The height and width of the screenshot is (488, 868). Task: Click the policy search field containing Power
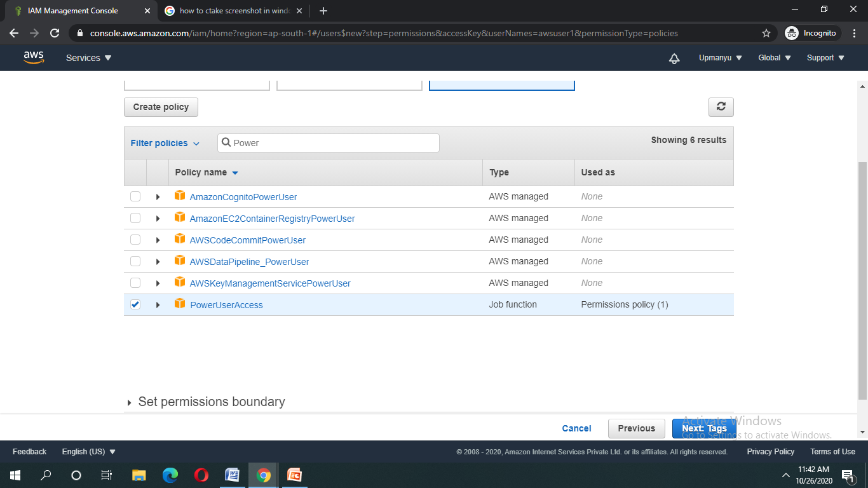(x=329, y=143)
